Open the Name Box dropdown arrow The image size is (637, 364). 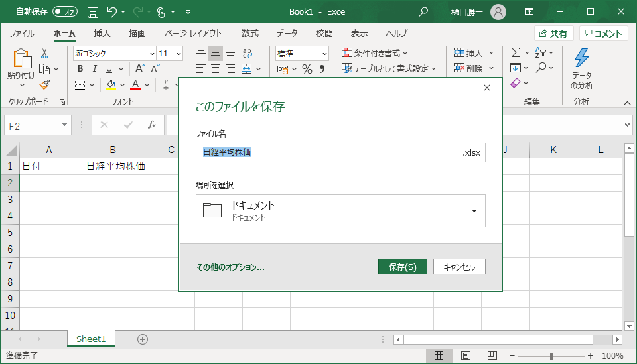coord(64,125)
